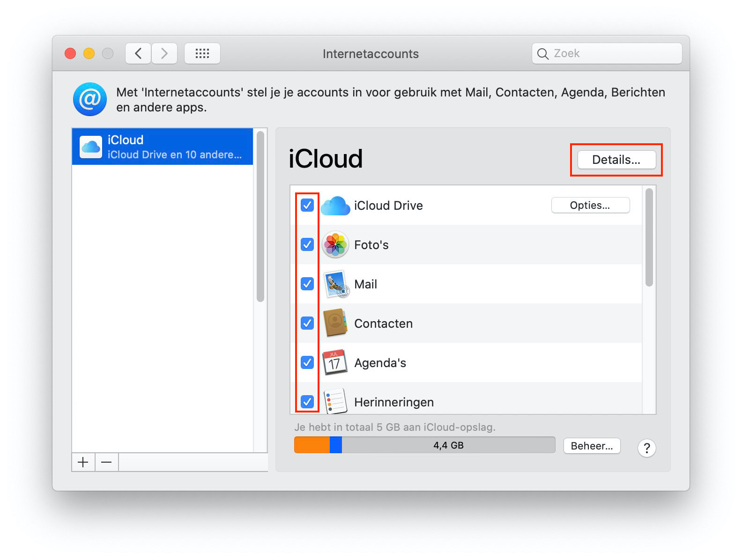The width and height of the screenshot is (742, 560).
Task: Click the 'Contacten' label
Action: [x=383, y=324]
